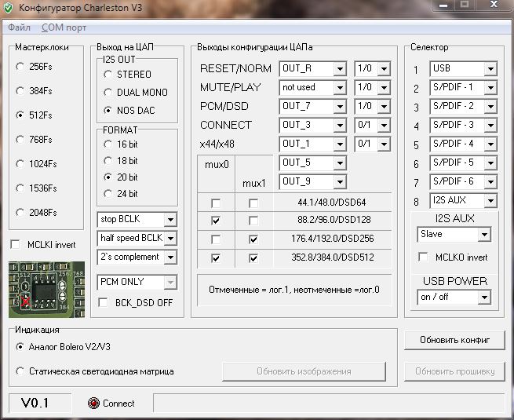Open selector 3 dropdown S/PDIF - 2
Image resolution: width=514 pixels, height=420 pixels.
pos(464,106)
